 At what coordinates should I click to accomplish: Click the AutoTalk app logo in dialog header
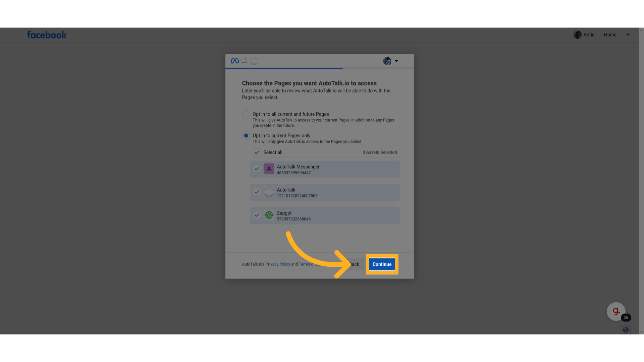tap(254, 61)
